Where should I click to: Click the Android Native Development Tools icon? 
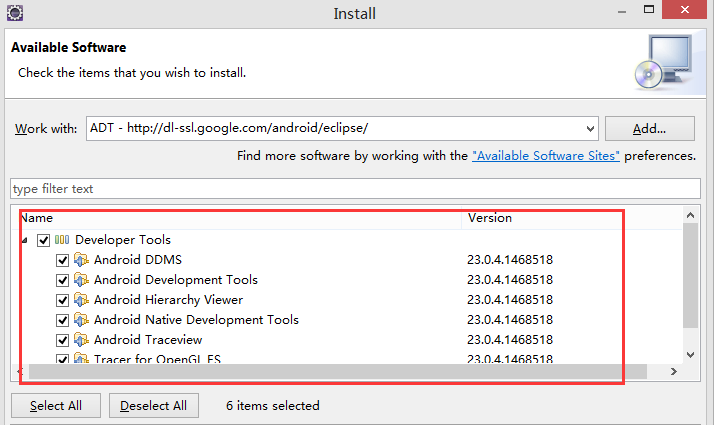[x=82, y=320]
